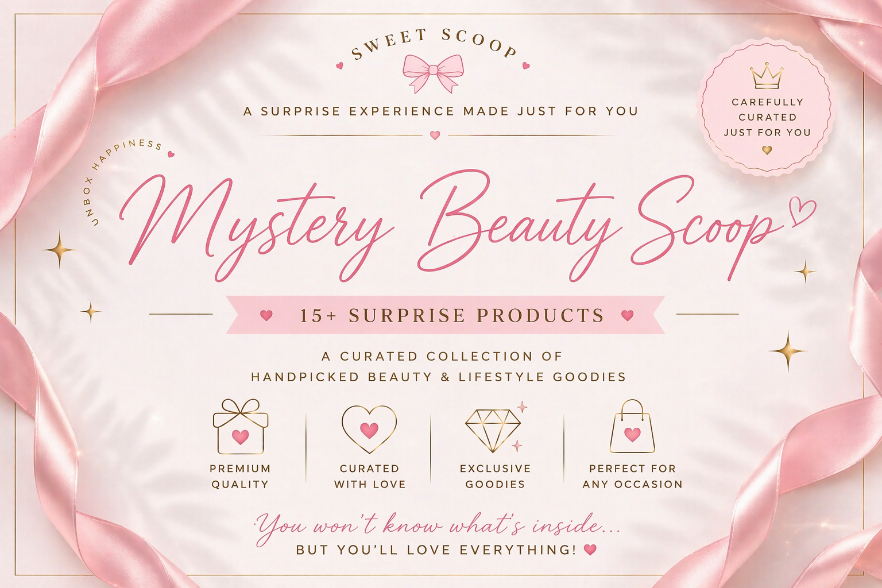
Task: Click the pink heart after Everything! text
Action: coord(590,550)
